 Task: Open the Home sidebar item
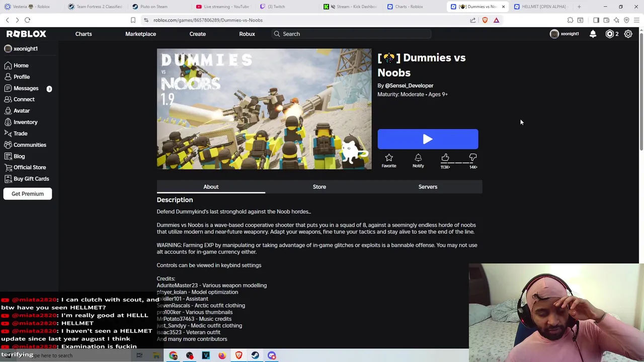coord(16,65)
